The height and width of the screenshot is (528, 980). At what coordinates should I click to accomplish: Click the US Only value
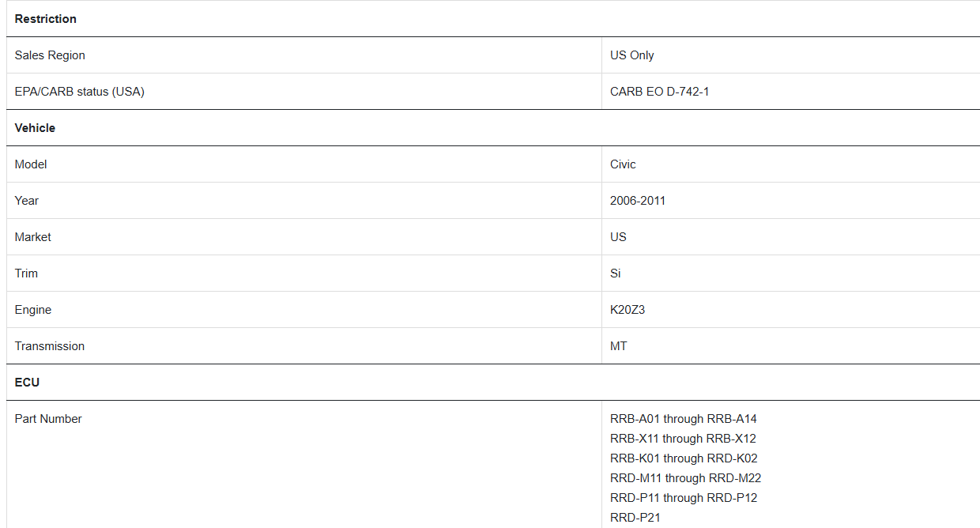pos(632,55)
